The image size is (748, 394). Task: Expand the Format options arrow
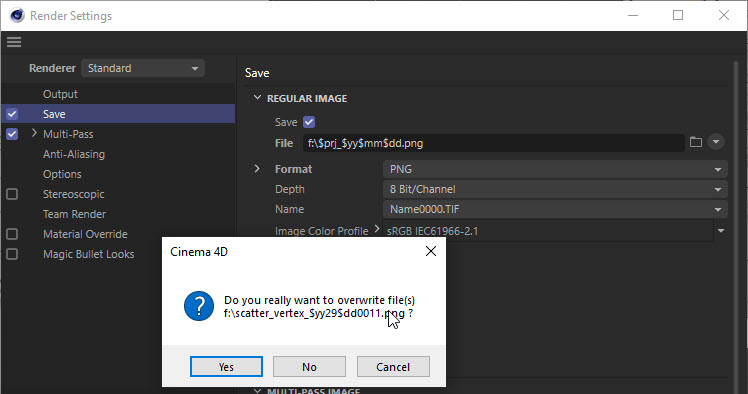click(x=257, y=169)
